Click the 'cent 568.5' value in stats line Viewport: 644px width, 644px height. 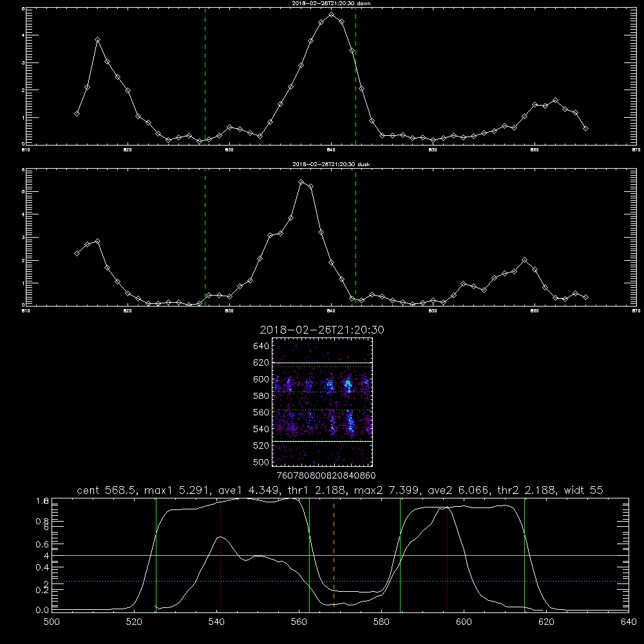107,490
